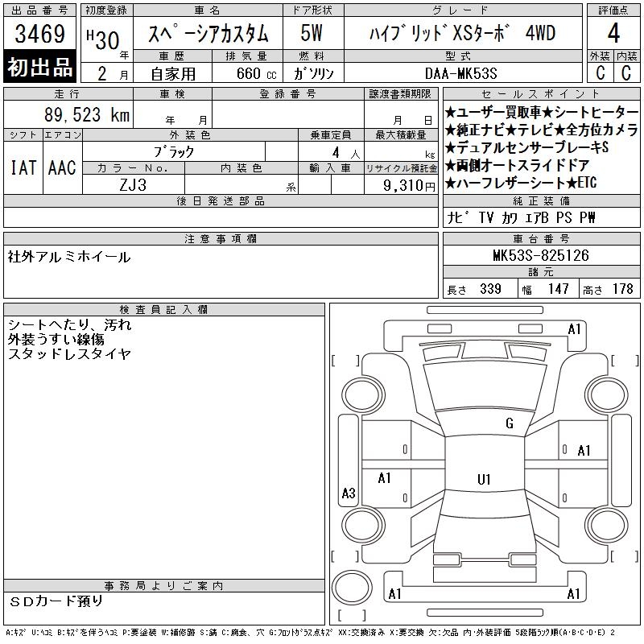
Task: Select the 注意事項欄 section header
Action: [x=221, y=238]
